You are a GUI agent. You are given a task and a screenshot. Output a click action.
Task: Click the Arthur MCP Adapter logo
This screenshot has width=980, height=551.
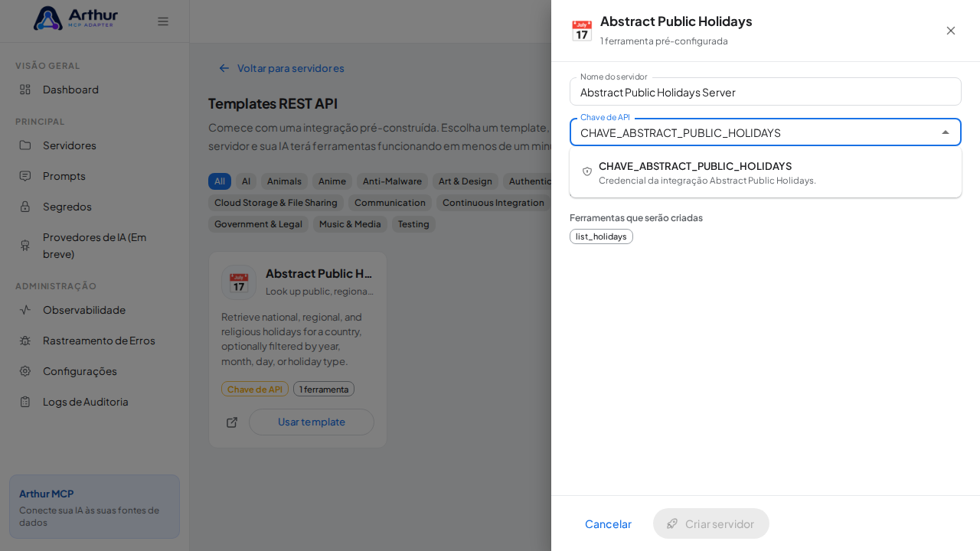(x=76, y=18)
